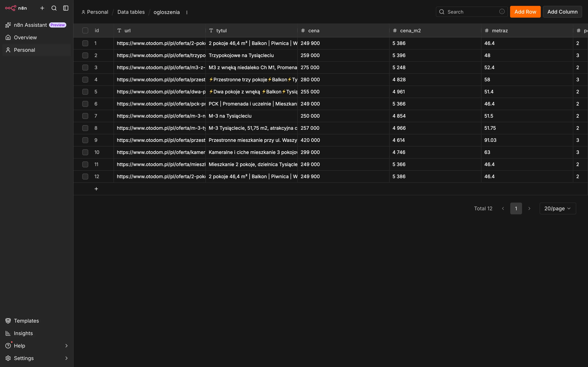Viewport: 588px width, 367px height.
Task: Select the checkbox for row 9
Action: [x=85, y=140]
